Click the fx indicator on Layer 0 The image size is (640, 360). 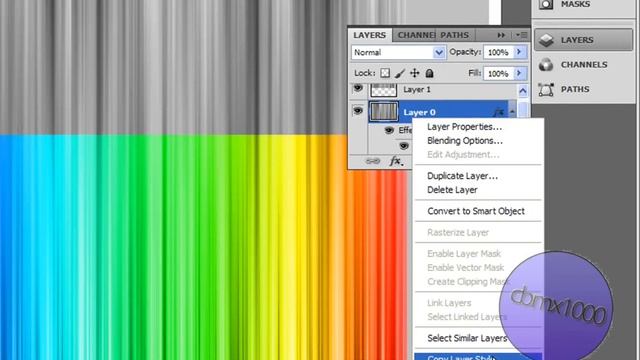(498, 112)
